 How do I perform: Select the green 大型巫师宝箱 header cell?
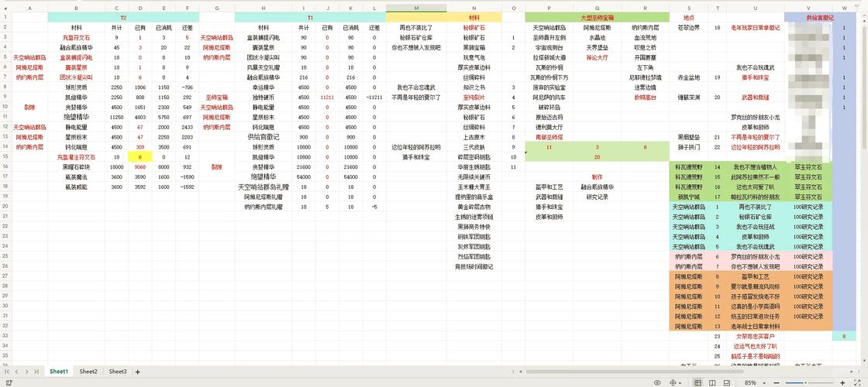coord(597,18)
